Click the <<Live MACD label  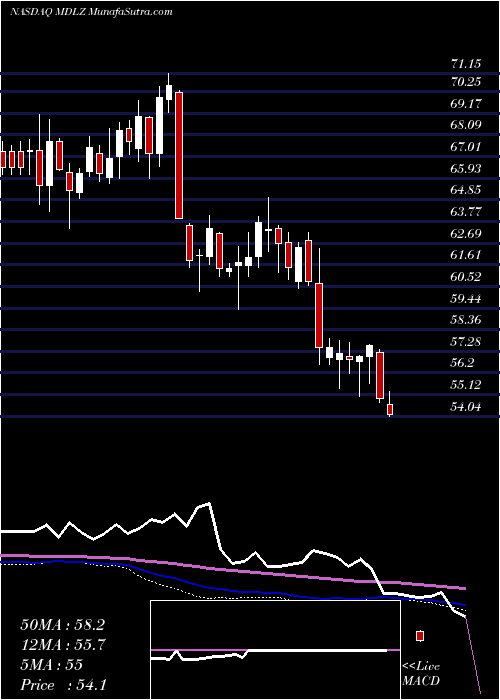(x=421, y=674)
